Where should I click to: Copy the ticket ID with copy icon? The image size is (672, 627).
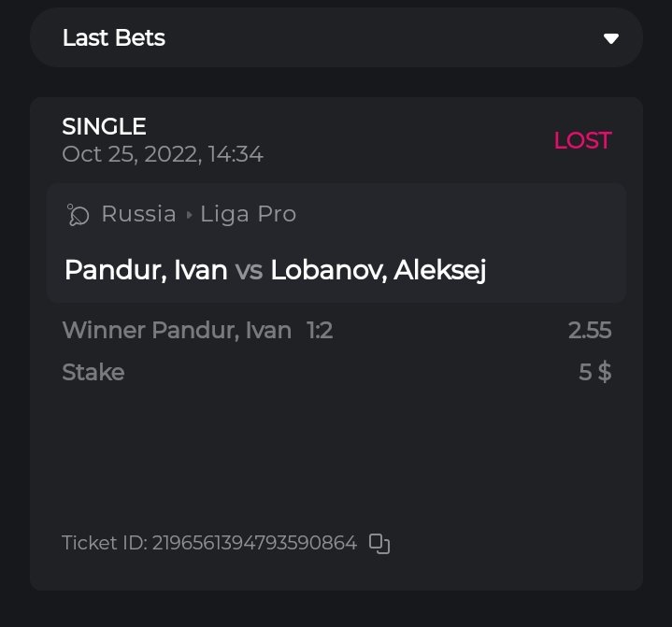pos(379,543)
